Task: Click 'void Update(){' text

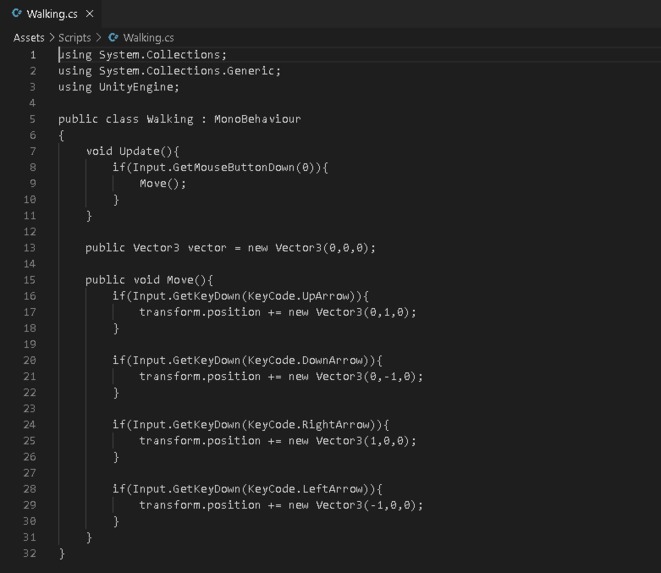Action: coord(133,151)
